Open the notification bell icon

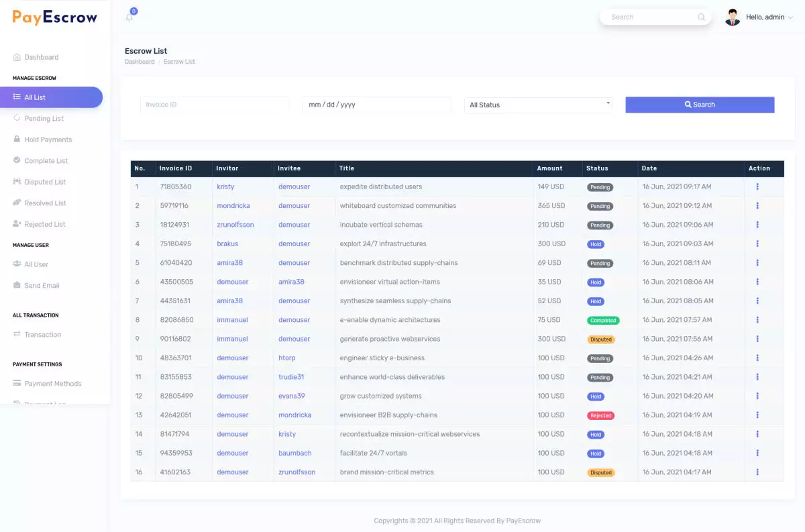(x=129, y=17)
